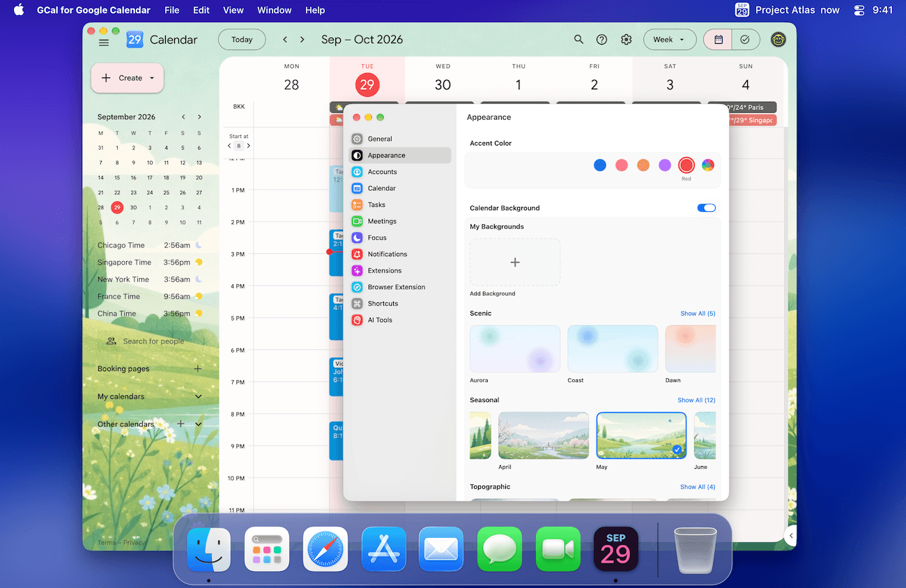Open the Extensions settings tab
906x588 pixels.
coord(400,270)
